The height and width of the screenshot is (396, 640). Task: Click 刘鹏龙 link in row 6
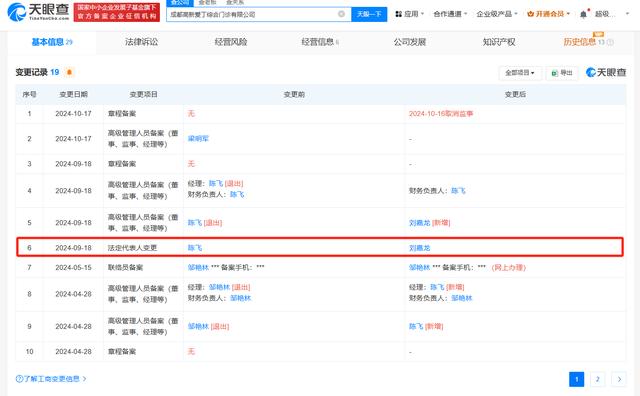click(420, 248)
